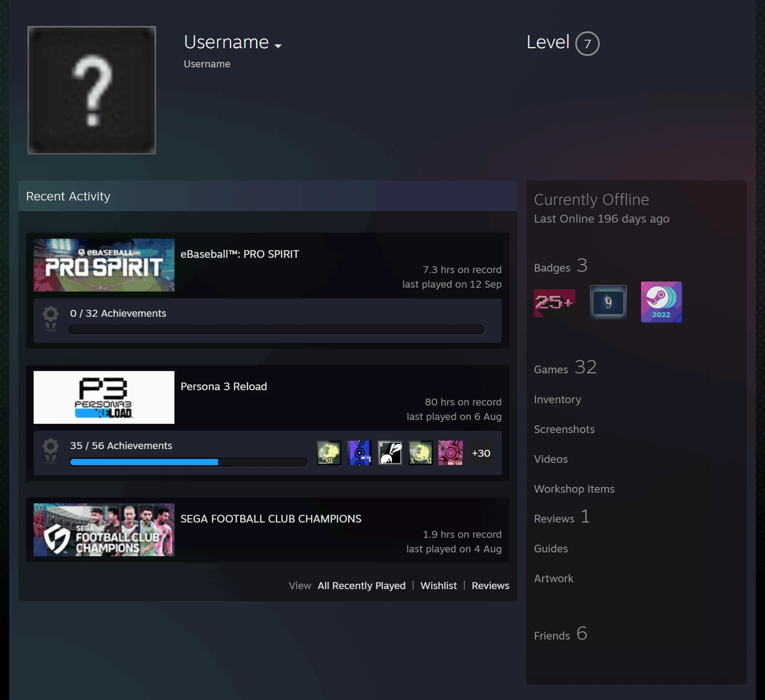View 0 / 32 Achievements for eBaseball
Screen dimensions: 765x700
(118, 313)
